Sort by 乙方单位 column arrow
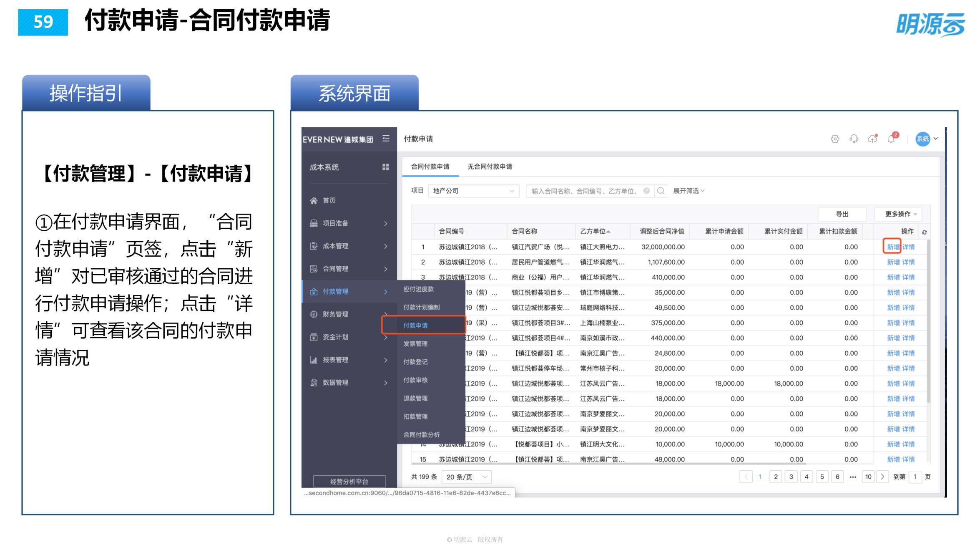The image size is (980, 550). (x=609, y=231)
